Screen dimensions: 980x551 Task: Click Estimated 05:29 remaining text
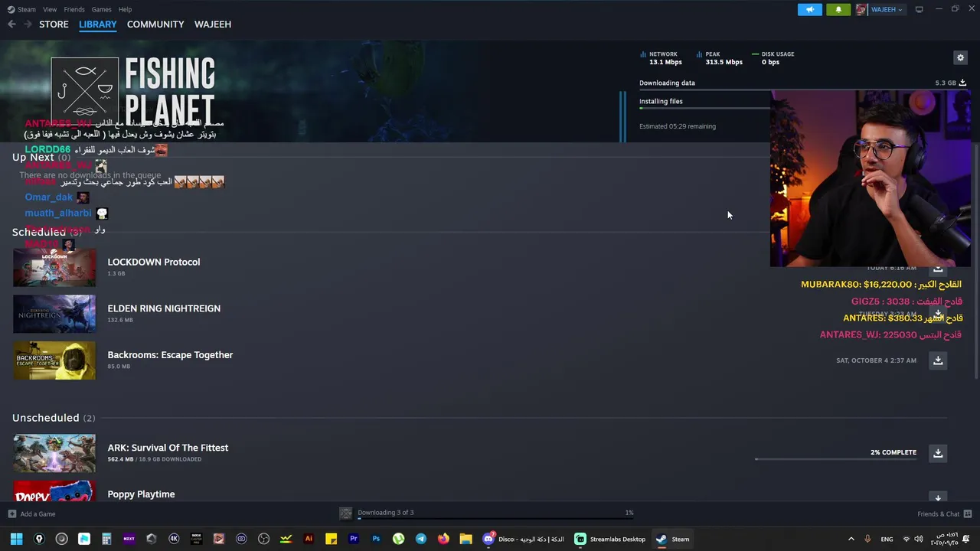[x=678, y=126]
